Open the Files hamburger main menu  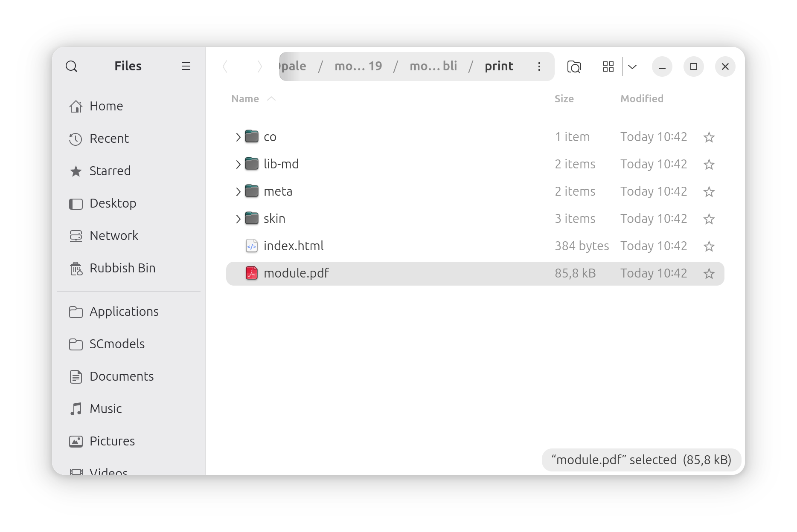pos(186,66)
